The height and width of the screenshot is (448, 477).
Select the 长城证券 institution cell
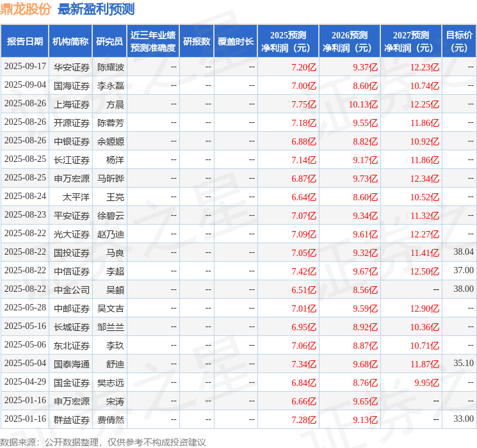(72, 327)
